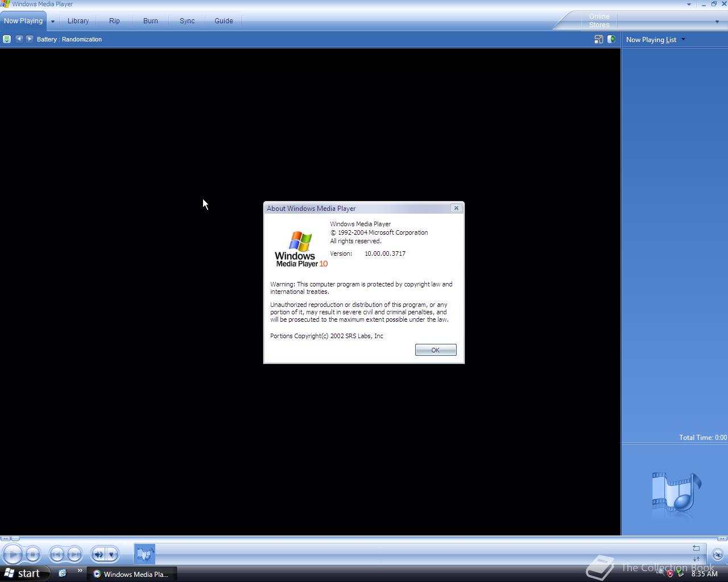
Task: Expand the Quick Launch chevron
Action: (x=80, y=571)
